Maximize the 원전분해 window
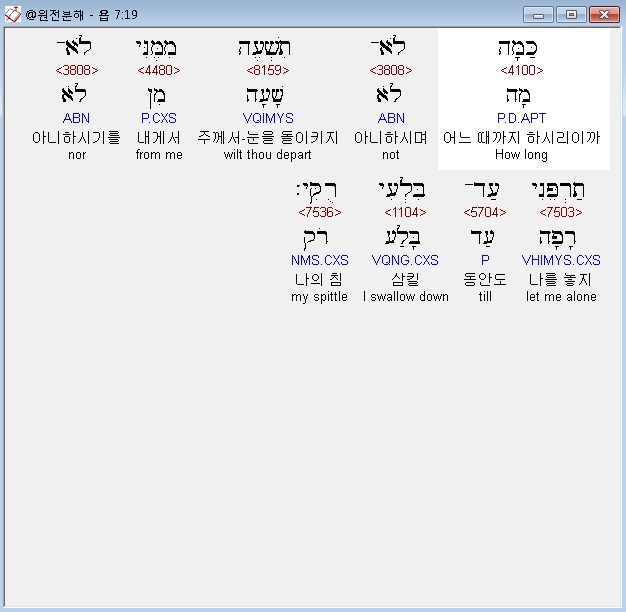 tap(571, 15)
